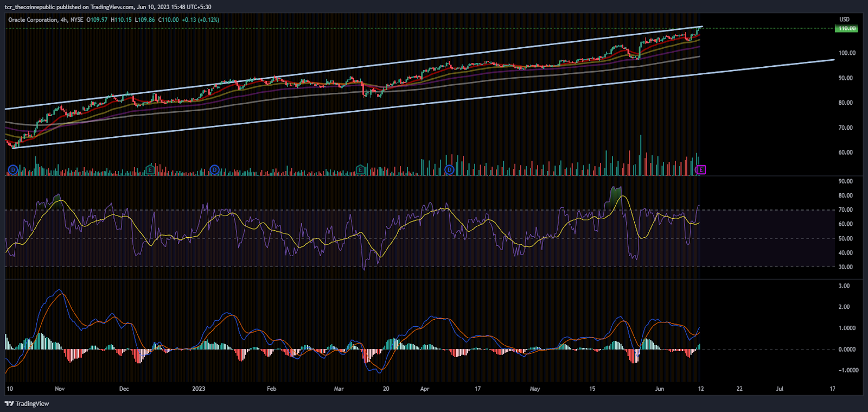
Task: Click the 100.00 price axis label
Action: click(847, 53)
